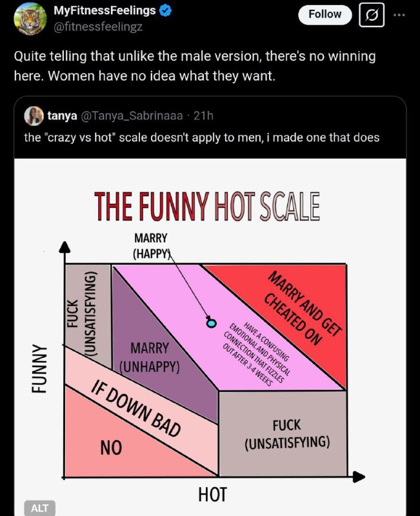This screenshot has width=420, height=516.
Task: Click the FUNNY axis upward arrowhead
Action: coord(65,247)
